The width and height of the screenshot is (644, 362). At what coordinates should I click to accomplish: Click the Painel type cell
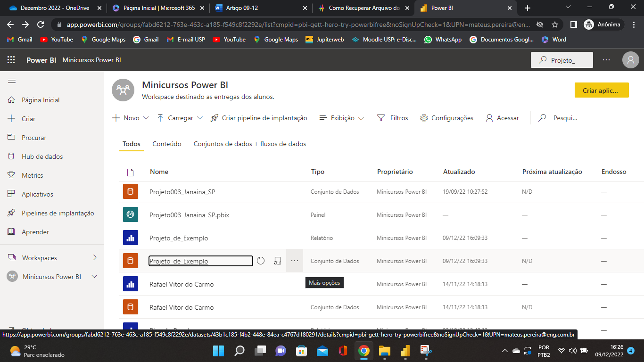tap(318, 215)
